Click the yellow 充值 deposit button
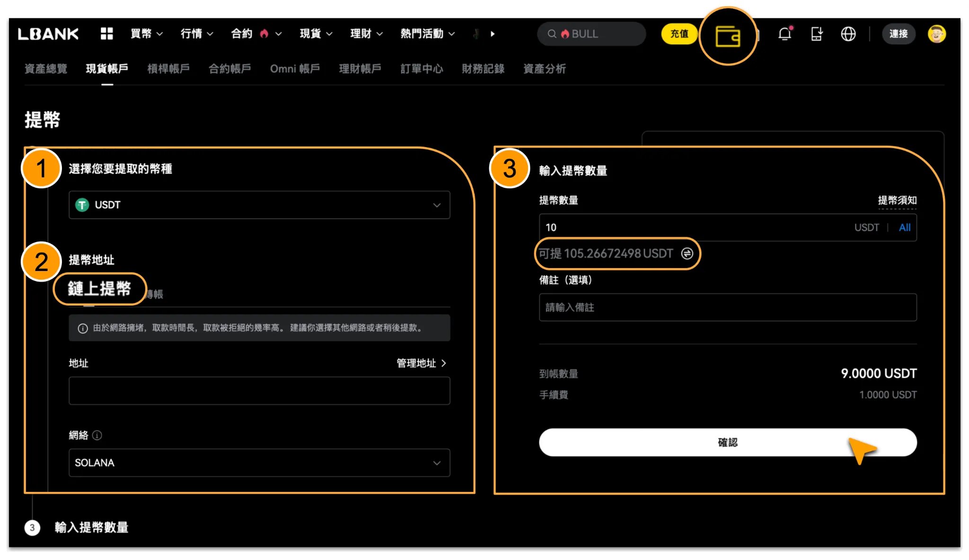969x560 pixels. 679,34
